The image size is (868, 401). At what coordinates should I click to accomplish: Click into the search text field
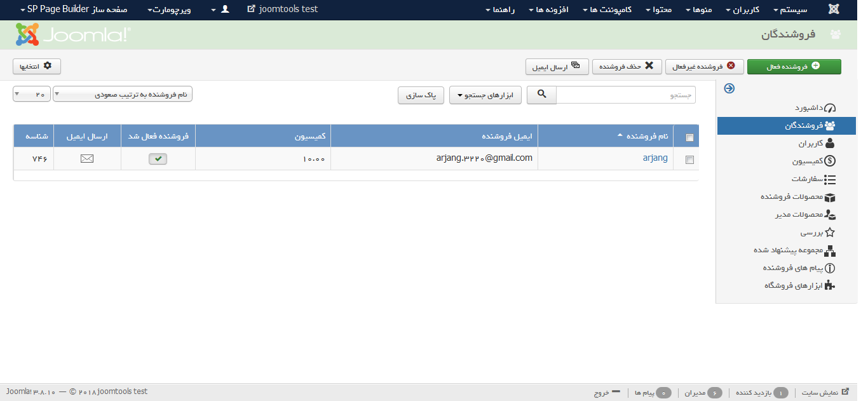pyautogui.click(x=626, y=95)
